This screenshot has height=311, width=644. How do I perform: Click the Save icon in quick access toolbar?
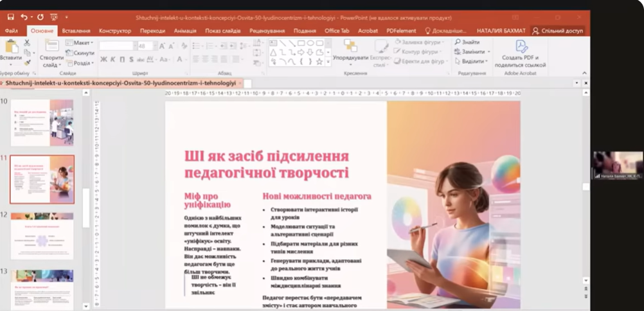click(x=10, y=17)
